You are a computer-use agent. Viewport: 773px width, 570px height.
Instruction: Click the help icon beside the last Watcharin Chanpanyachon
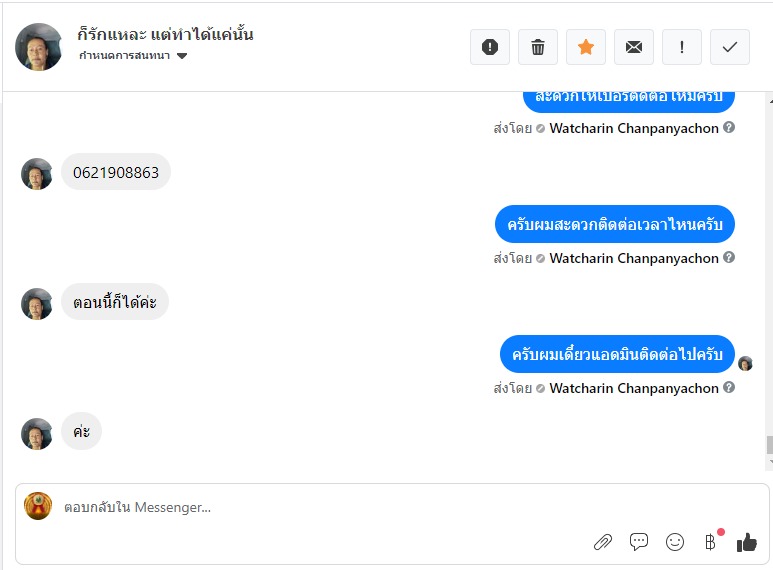[729, 387]
